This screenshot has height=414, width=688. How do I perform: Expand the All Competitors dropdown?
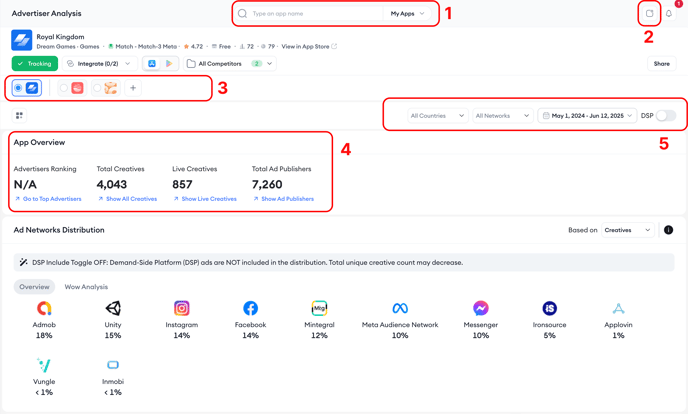point(230,64)
